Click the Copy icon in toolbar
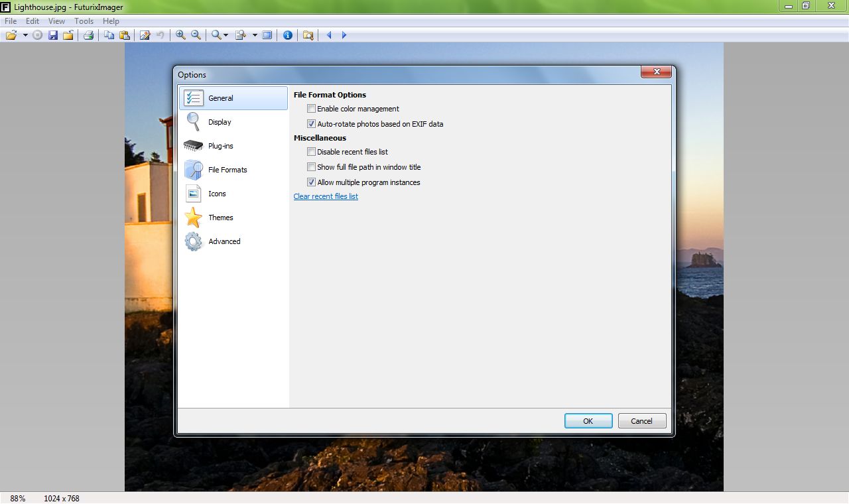The image size is (849, 504). pos(109,35)
